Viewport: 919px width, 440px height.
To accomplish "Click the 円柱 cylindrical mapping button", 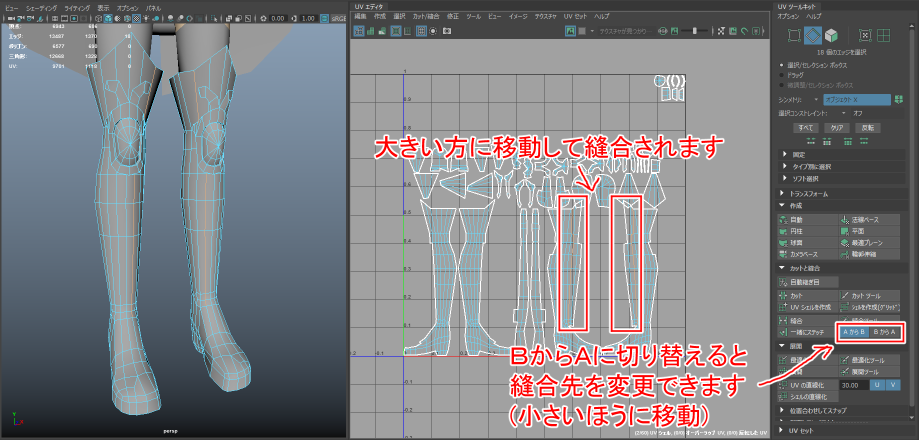I will tap(808, 231).
